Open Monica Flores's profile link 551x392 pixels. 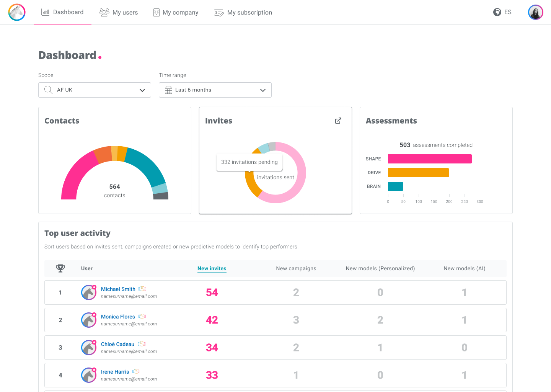click(118, 317)
